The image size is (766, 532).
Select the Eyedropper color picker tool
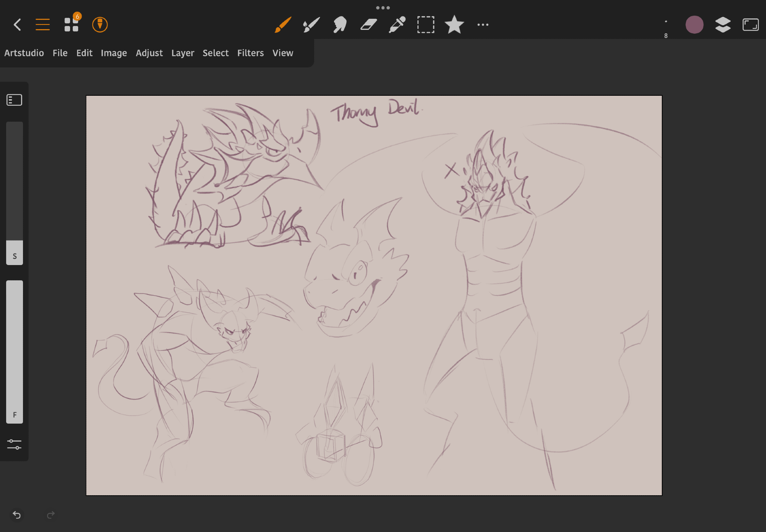click(397, 25)
